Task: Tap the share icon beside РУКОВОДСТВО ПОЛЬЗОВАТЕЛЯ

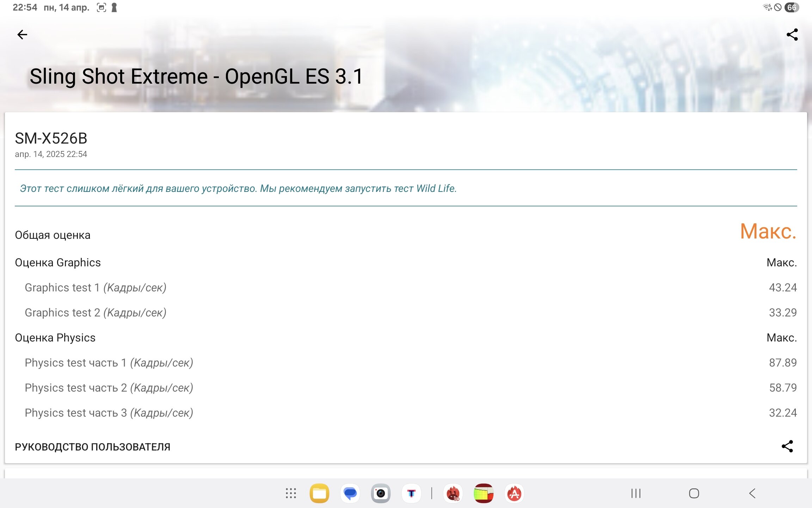Action: click(787, 446)
